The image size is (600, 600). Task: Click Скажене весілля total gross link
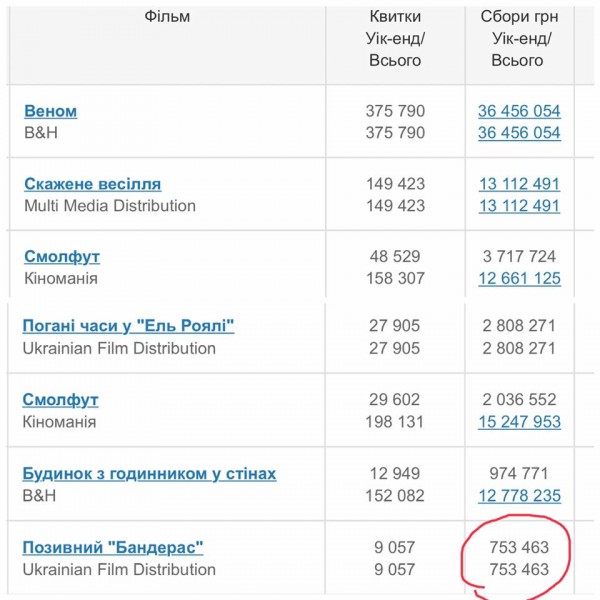pos(519,205)
